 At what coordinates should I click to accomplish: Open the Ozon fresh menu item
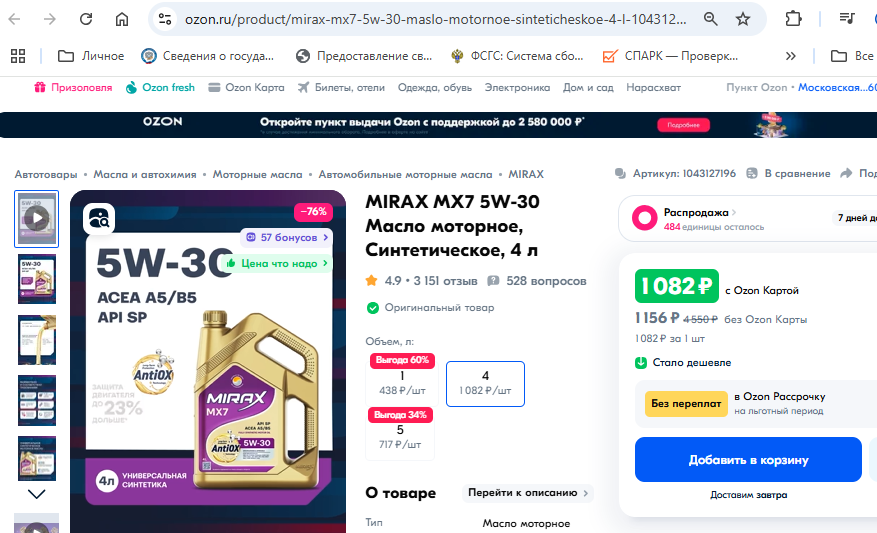point(161,88)
